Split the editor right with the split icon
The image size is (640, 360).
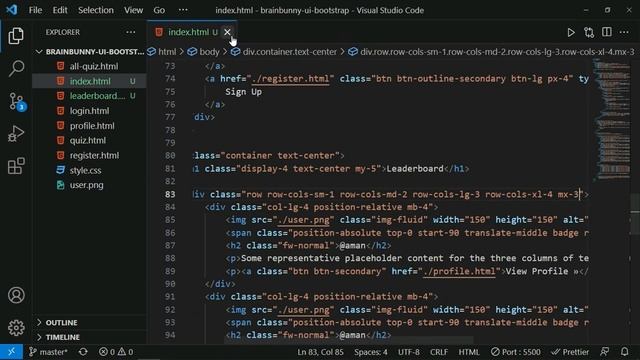point(607,32)
